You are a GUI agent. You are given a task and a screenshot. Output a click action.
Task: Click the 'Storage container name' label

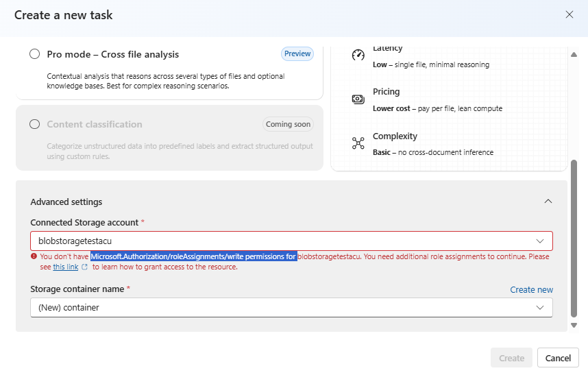point(77,289)
